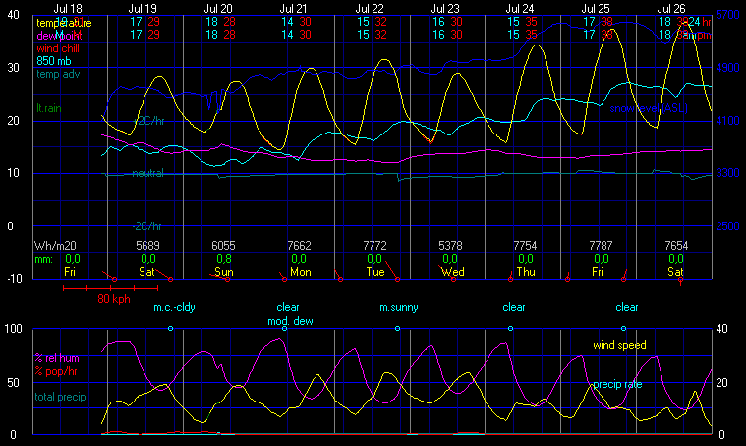Click the Jul 18 date label
Screen dimensions: 746x446
tap(68, 9)
